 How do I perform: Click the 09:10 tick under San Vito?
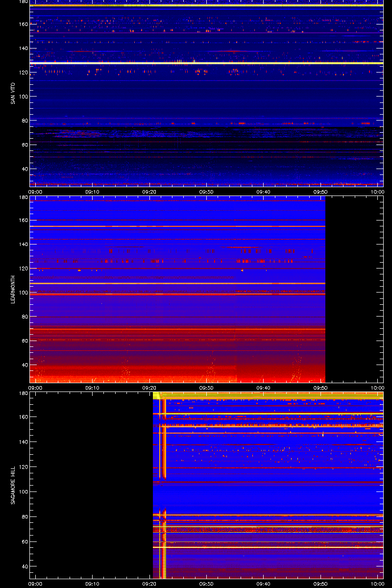point(93,192)
